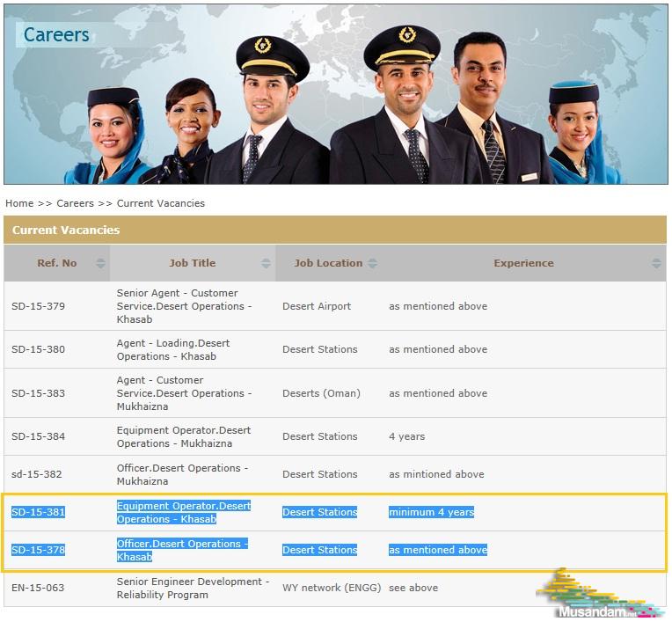
Task: Select reference SD-15-379
Action: 38,306
